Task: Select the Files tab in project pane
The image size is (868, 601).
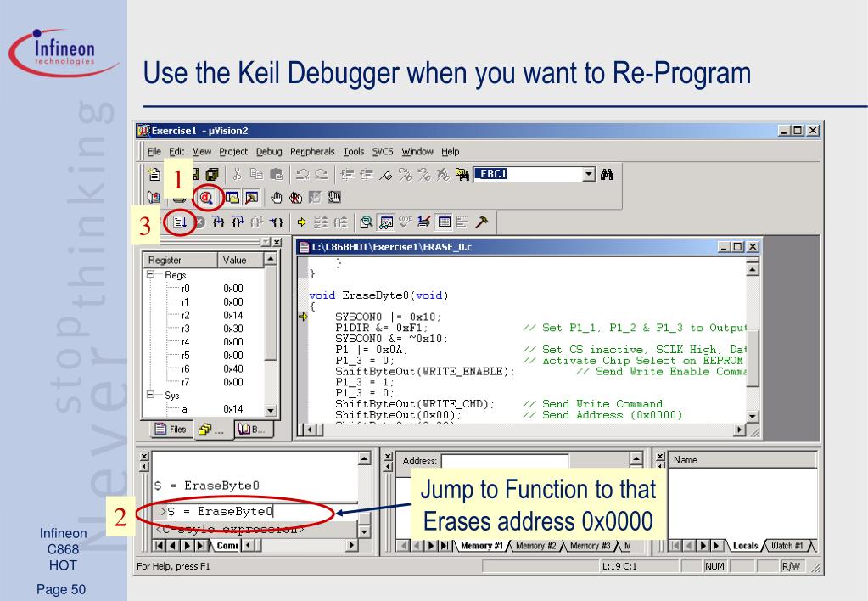Action: tap(171, 430)
